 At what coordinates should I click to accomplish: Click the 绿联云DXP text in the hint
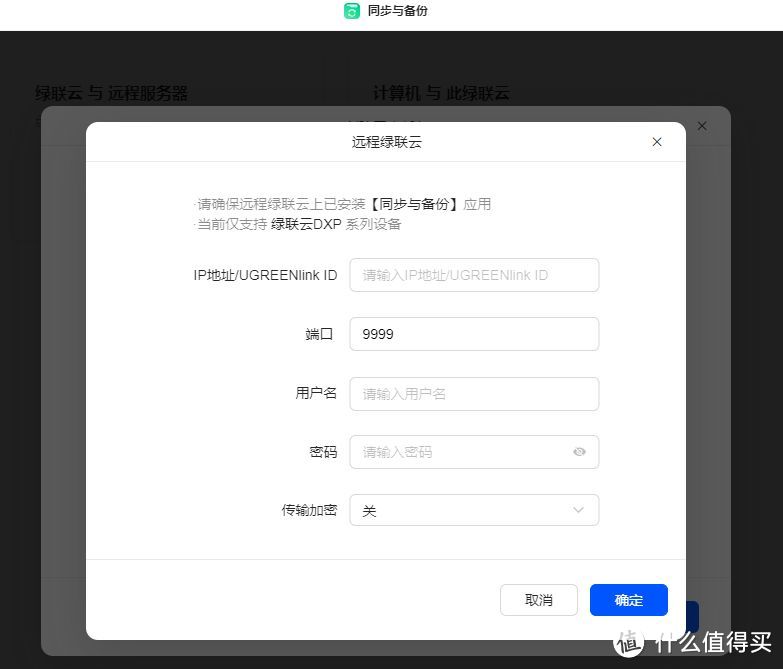coord(306,224)
